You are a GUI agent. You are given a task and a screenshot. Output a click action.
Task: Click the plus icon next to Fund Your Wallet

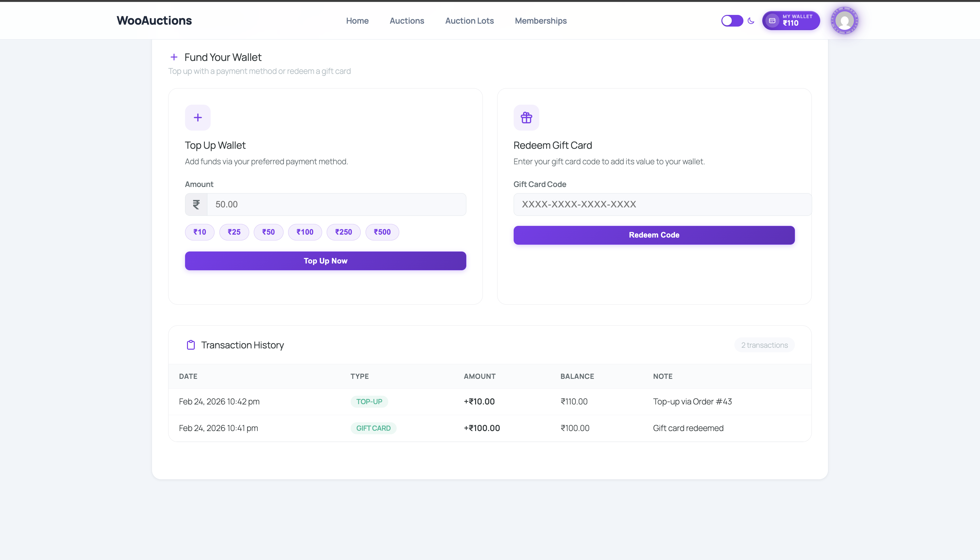coord(174,57)
